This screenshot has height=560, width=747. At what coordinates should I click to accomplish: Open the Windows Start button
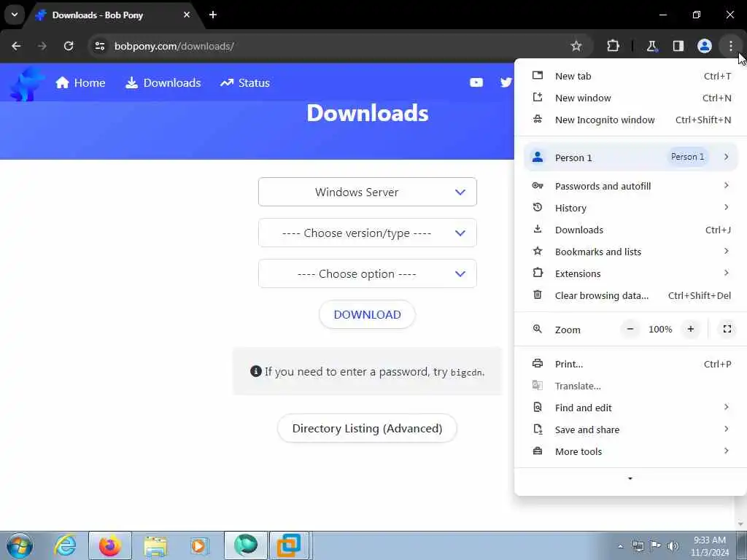[x=20, y=545]
